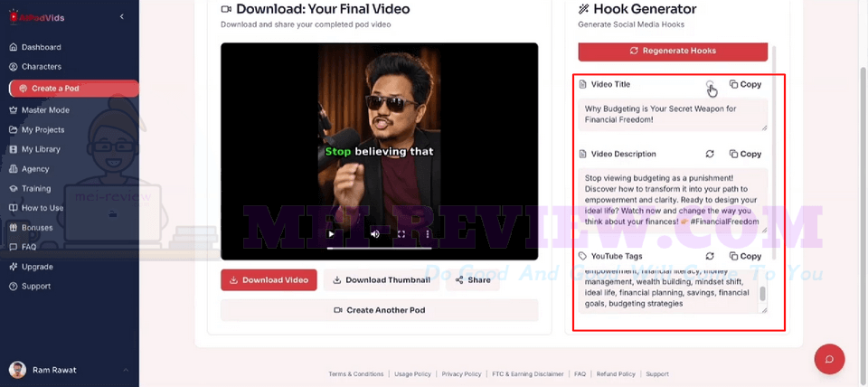Regenerate the YouTube Tags
Viewport: 868px width, 387px height.
710,256
